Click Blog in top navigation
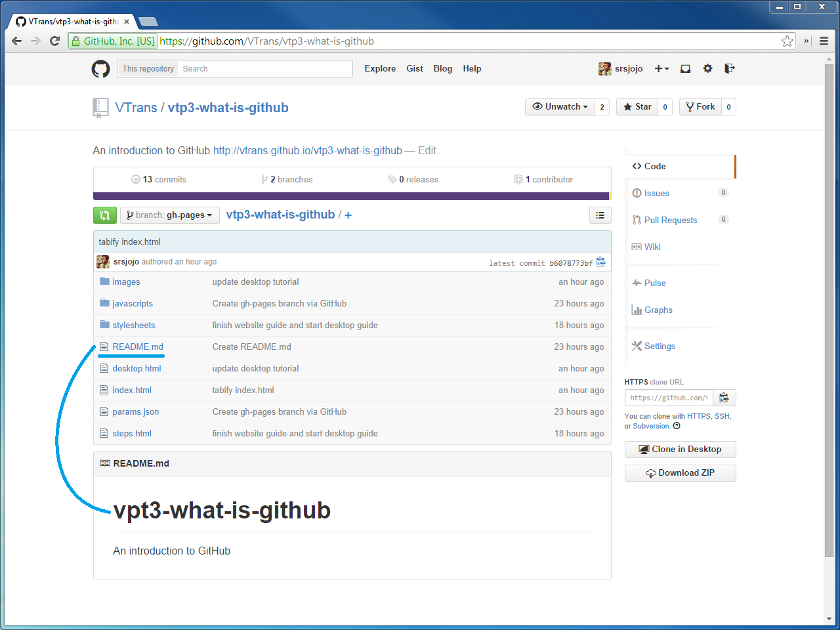Viewport: 840px width, 630px height. pyautogui.click(x=443, y=68)
